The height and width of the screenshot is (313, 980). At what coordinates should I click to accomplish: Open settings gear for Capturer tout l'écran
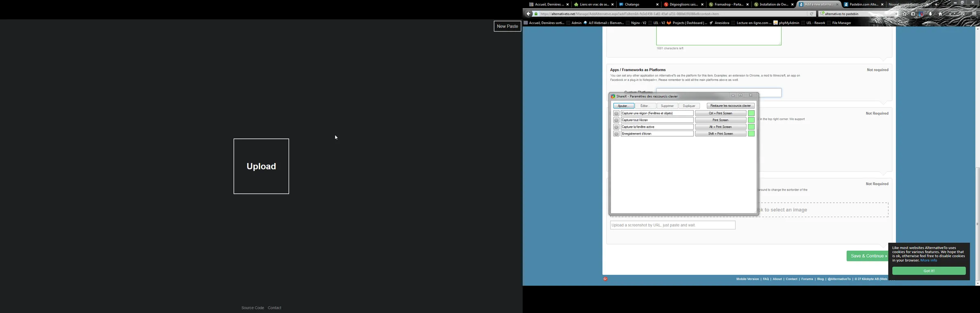(x=616, y=120)
